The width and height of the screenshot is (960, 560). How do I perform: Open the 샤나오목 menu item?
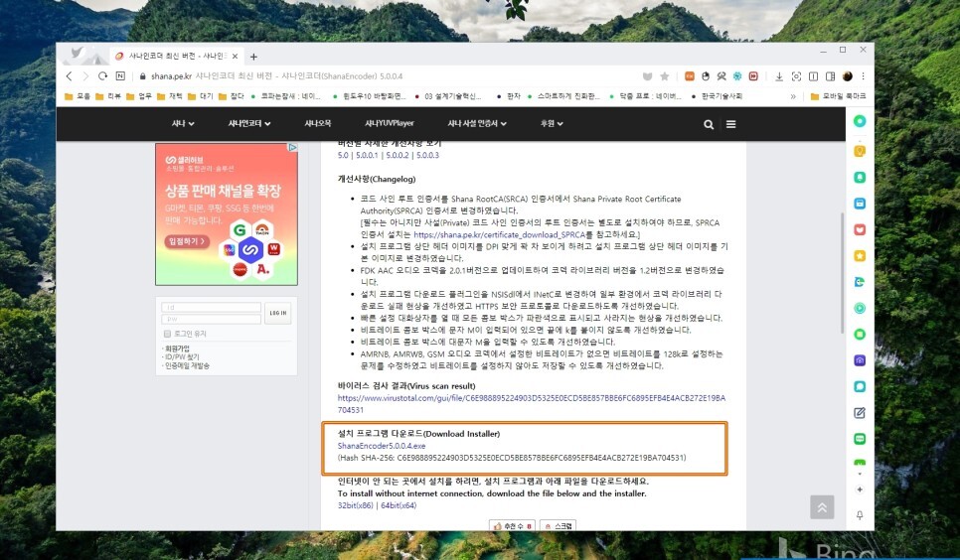point(318,124)
